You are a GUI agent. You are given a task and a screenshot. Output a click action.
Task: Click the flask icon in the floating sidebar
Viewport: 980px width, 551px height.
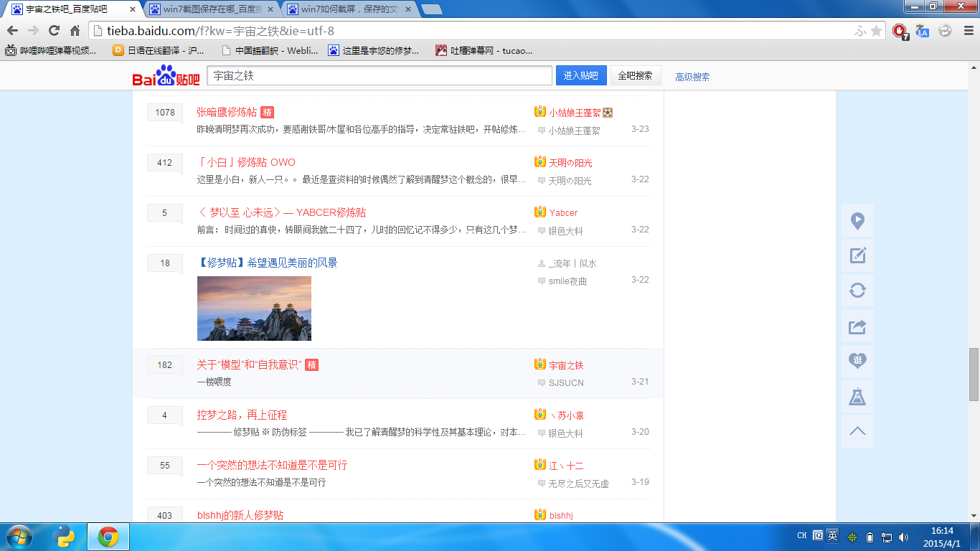[857, 397]
